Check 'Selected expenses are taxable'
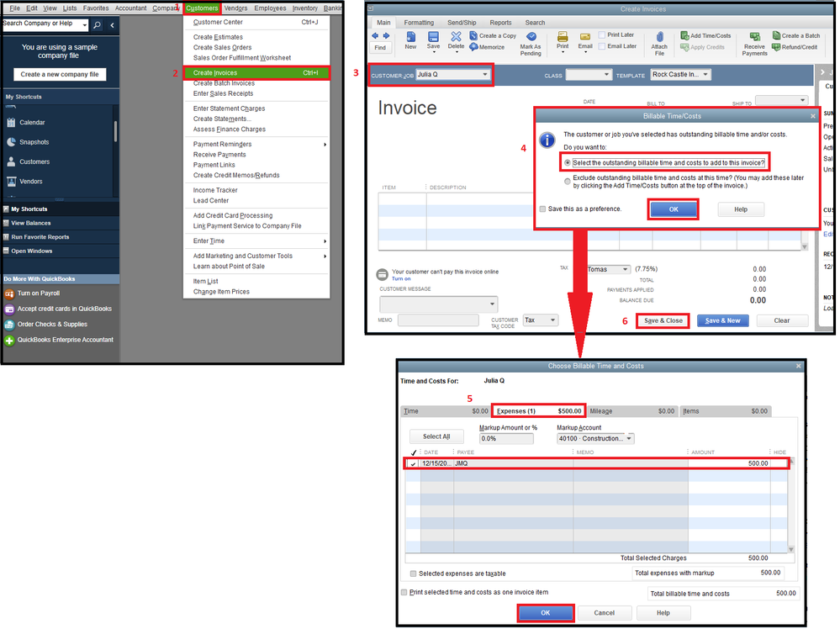This screenshot has width=840, height=629. pos(413,573)
